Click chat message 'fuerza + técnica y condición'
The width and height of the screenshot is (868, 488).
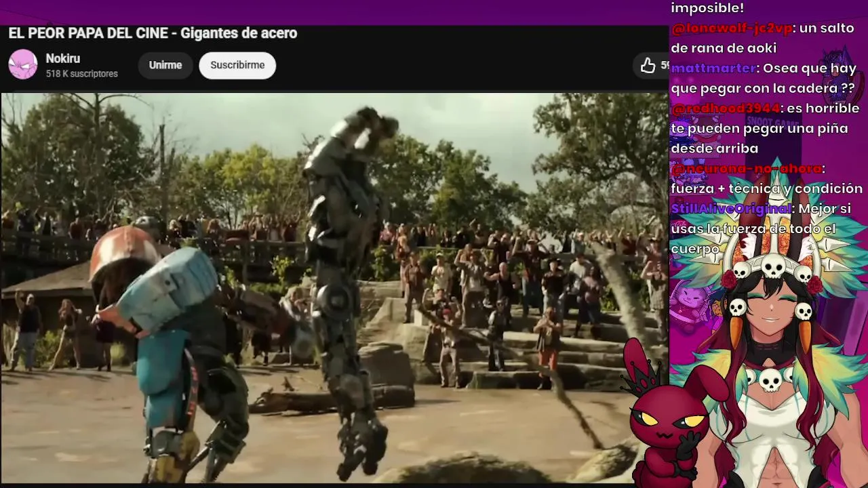[767, 188]
